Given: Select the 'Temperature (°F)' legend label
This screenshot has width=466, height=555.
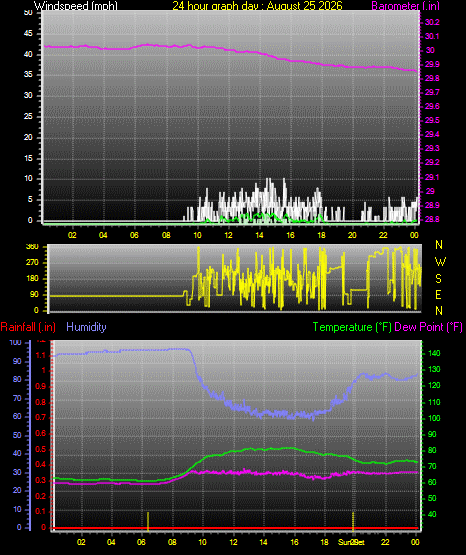Looking at the screenshot, I should tap(352, 327).
